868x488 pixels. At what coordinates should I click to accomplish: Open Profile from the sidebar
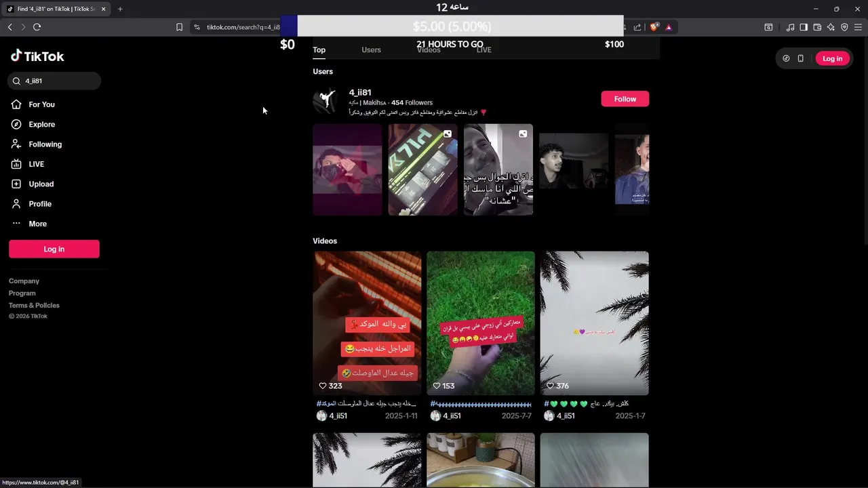point(31,204)
